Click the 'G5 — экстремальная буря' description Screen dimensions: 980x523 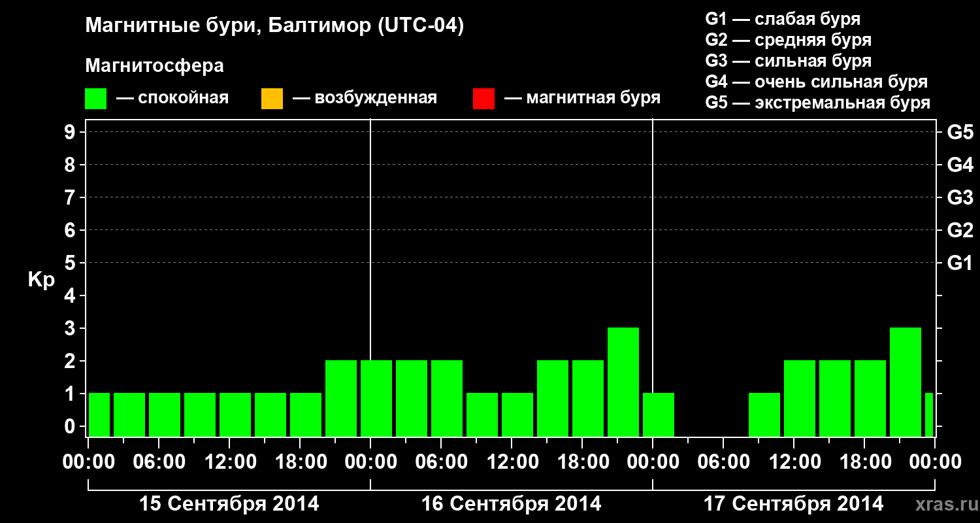[x=818, y=103]
